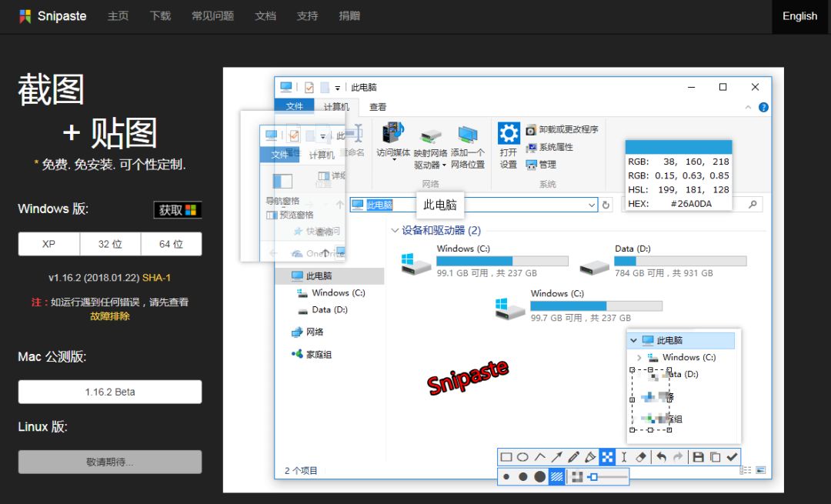Viewport: 831px width, 504px height.
Task: Pick the Pencil drawing tool
Action: pyautogui.click(x=572, y=456)
